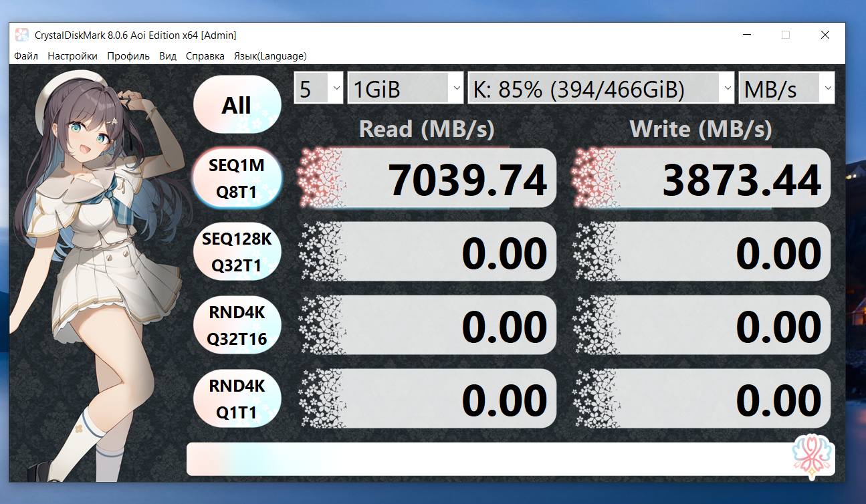
Task: Click the cherry blossom logo icon
Action: [x=813, y=458]
